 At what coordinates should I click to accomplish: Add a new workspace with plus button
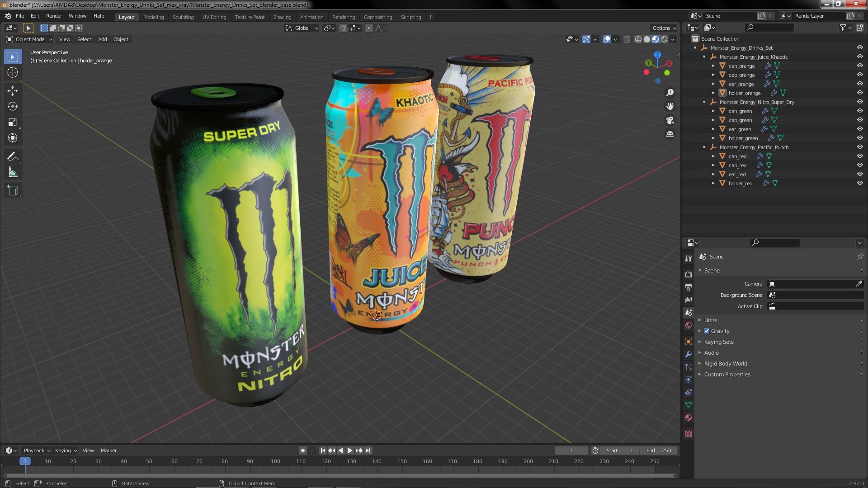[x=430, y=17]
